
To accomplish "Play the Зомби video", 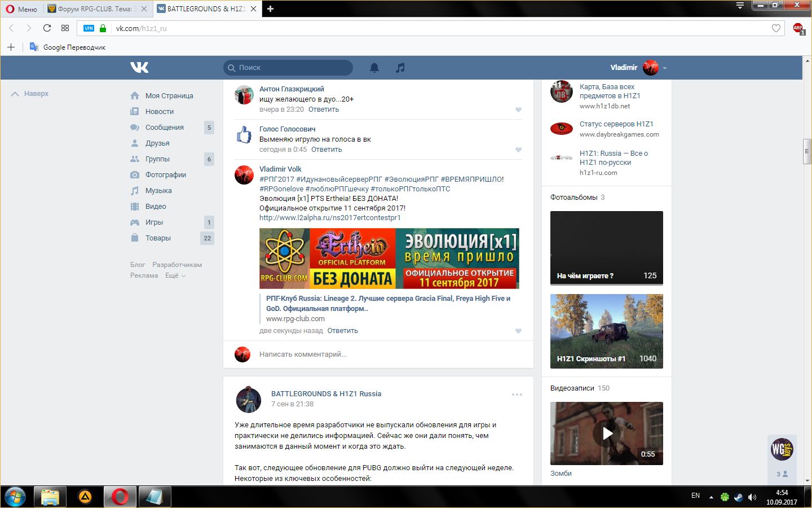I will [x=607, y=433].
